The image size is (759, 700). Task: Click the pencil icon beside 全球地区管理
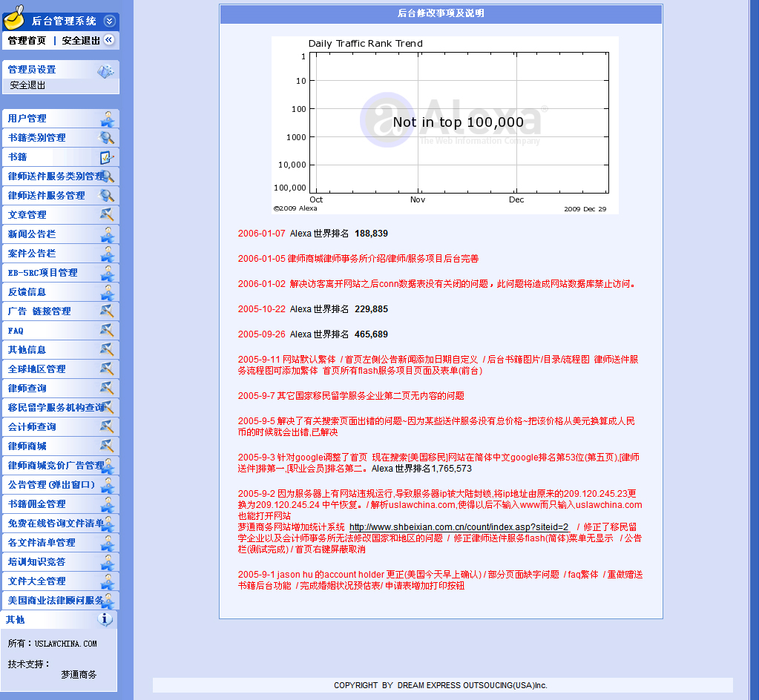pos(107,369)
